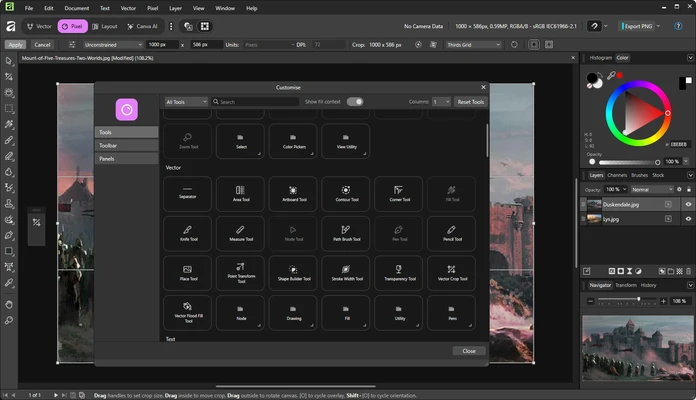Click the Apply crop button

[x=16, y=45]
